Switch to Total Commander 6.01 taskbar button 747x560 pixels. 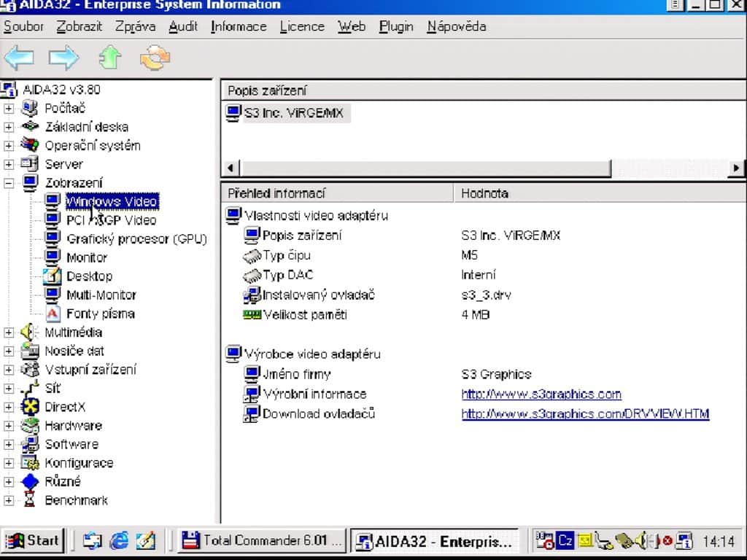[x=262, y=540]
